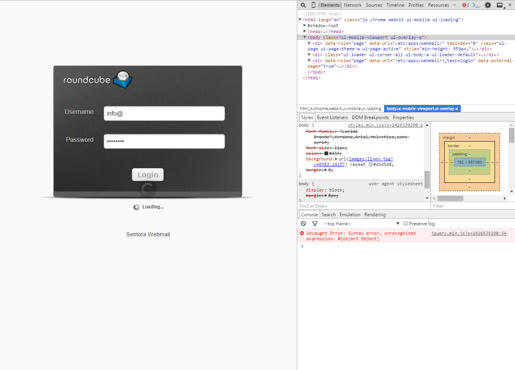515x370 pixels.
Task: Click the inspect element magnifier icon
Action: [303, 5]
